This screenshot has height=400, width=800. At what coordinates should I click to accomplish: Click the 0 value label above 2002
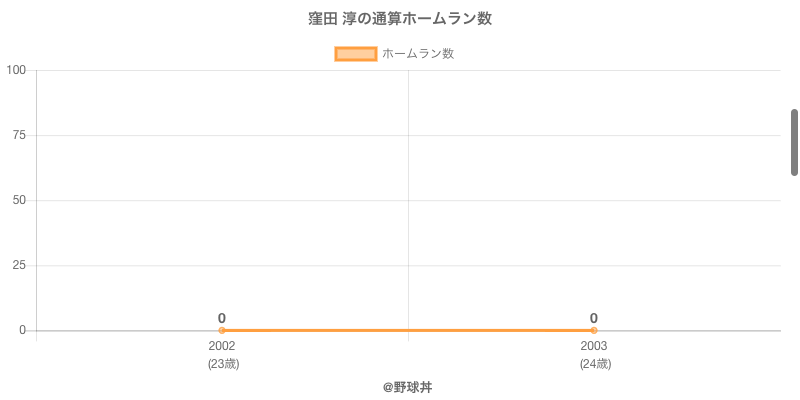222,318
